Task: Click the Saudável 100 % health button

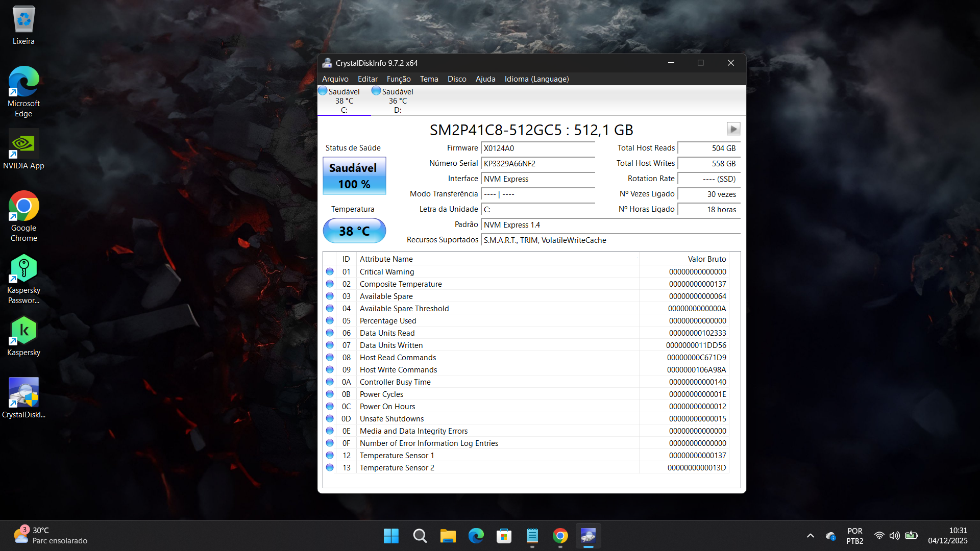Action: pos(354,176)
